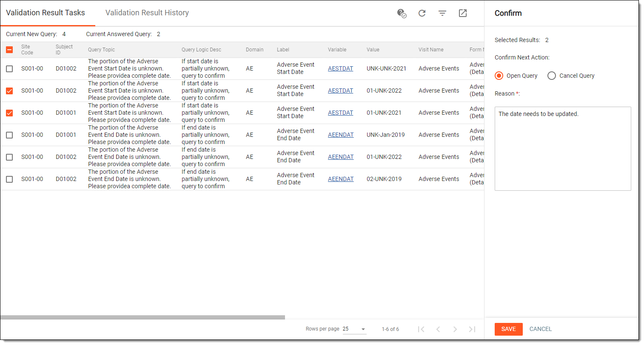Select the Cancel Query radio button
This screenshot has height=345, width=644.
(552, 76)
